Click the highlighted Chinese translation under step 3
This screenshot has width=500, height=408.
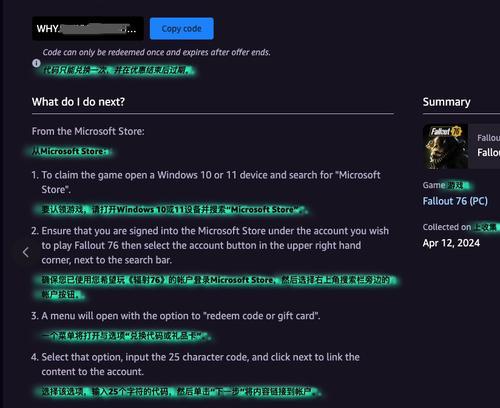[x=124, y=335]
